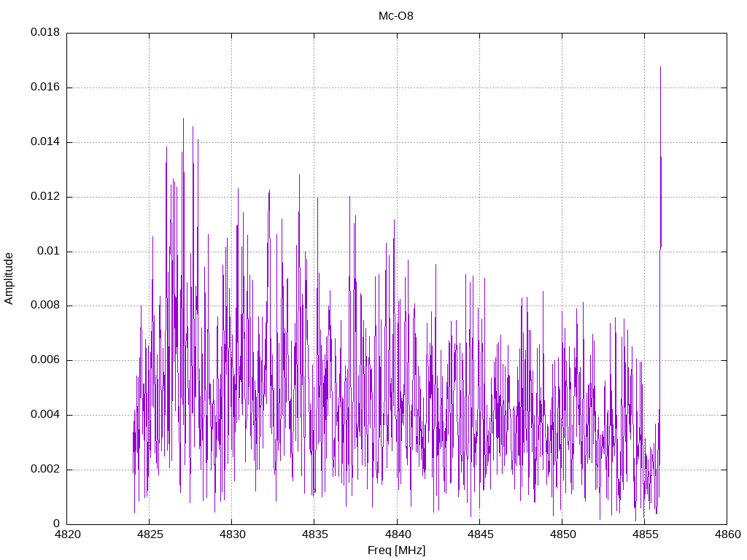Click x-axis tick label 4850
Screen dimensions: 747x560
[562, 534]
